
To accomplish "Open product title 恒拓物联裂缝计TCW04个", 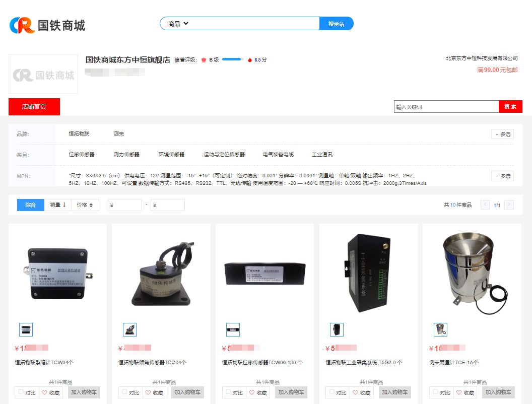I will click(x=44, y=363).
